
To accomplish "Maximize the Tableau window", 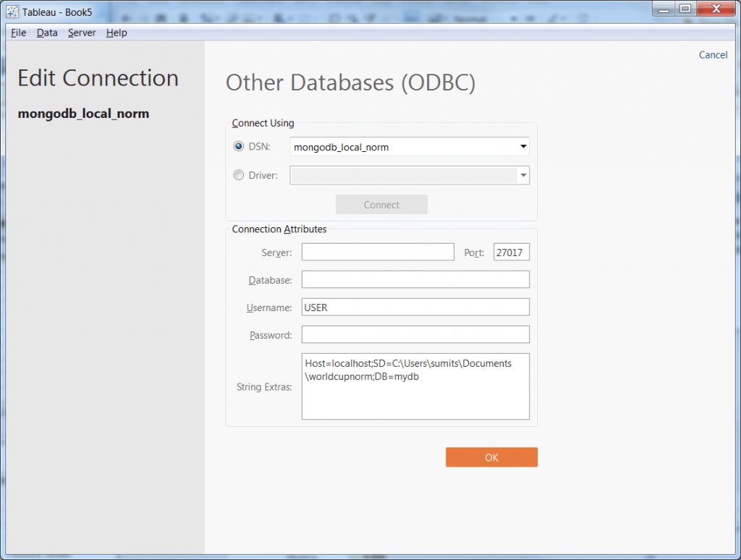I will (685, 9).
